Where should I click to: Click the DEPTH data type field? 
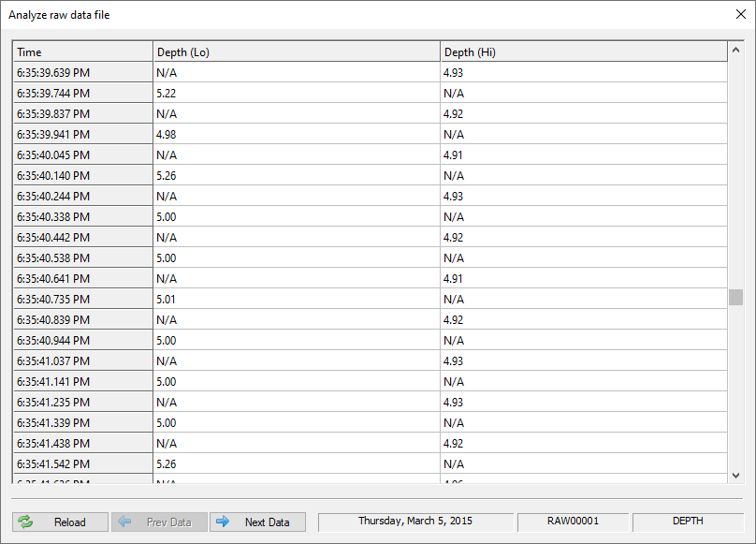(x=688, y=522)
